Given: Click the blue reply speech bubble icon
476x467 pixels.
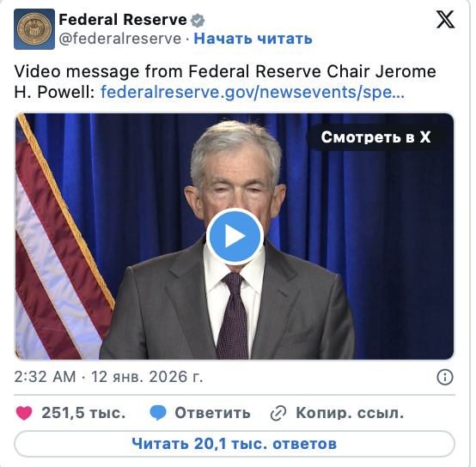Looking at the screenshot, I should (x=158, y=413).
